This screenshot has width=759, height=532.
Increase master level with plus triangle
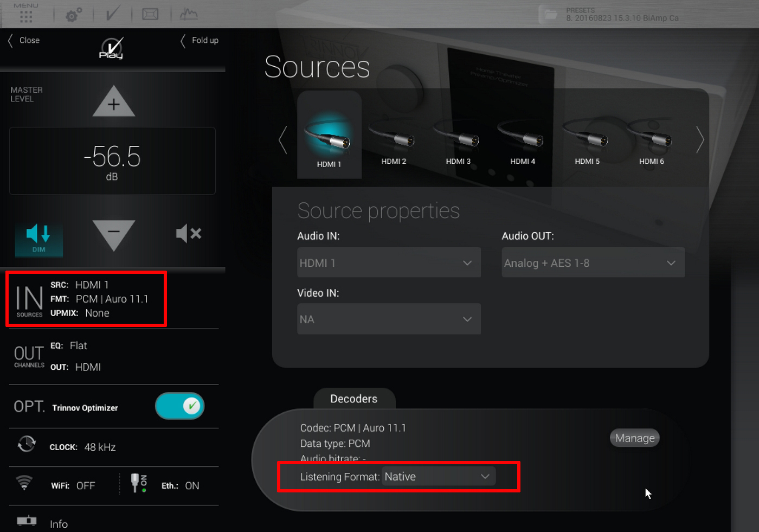[x=113, y=102]
